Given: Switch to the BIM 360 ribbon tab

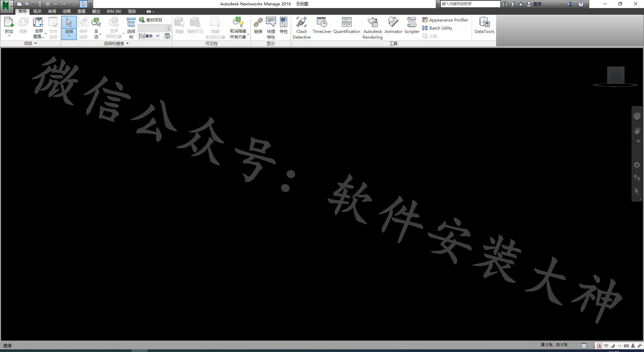Looking at the screenshot, I should click(114, 11).
